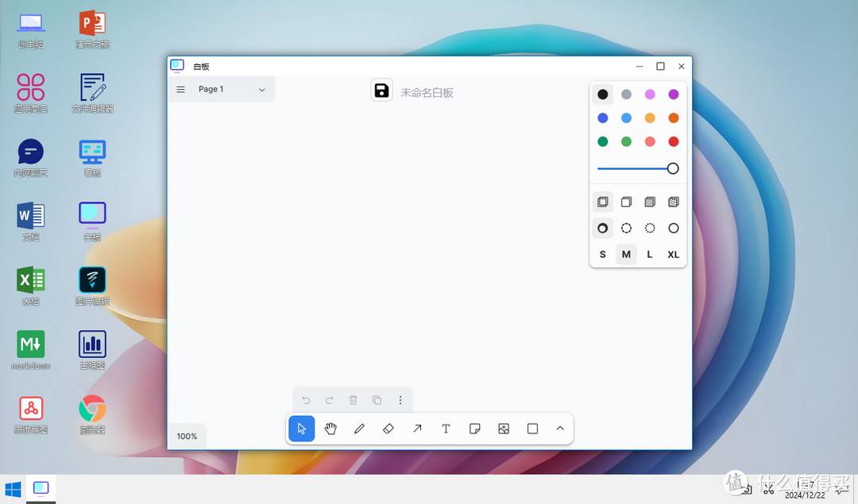This screenshot has width=858, height=504.
Task: Expand the Page 1 dropdown
Action: [x=261, y=90]
